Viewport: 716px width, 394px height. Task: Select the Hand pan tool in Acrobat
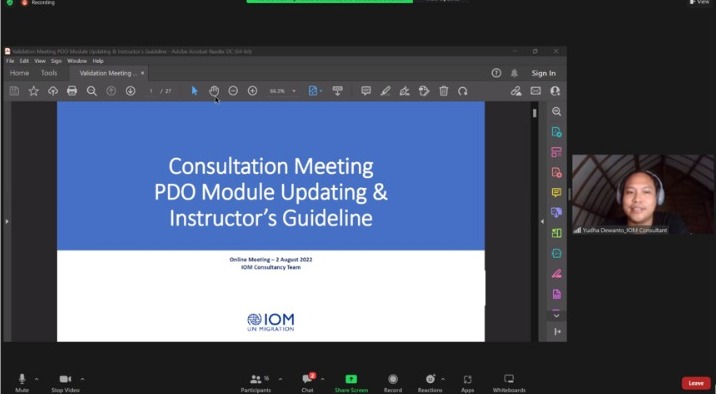[214, 91]
